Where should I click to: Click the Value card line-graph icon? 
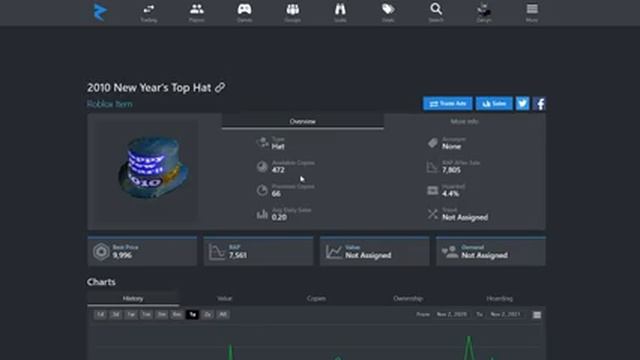pos(333,252)
